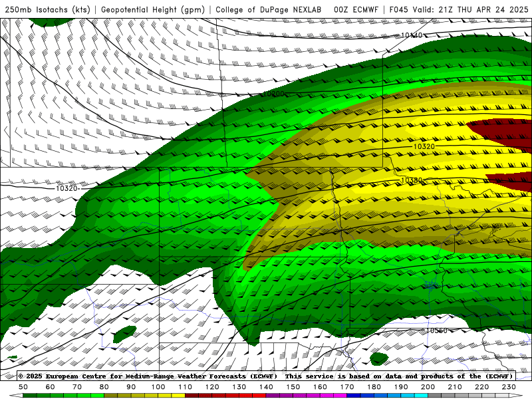
Task: Click the 210 knot color bar label
Action: click(455, 387)
